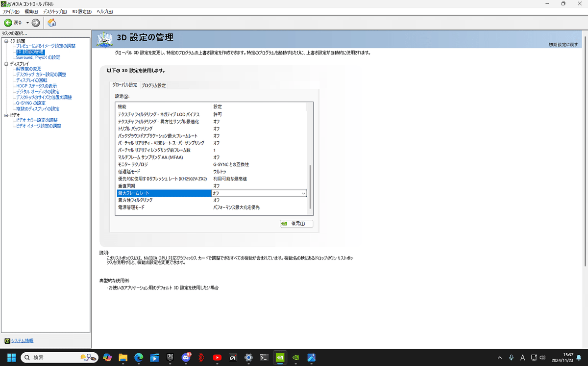
Task: Open デスクトップ カラー設定の調整
Action: [41, 75]
